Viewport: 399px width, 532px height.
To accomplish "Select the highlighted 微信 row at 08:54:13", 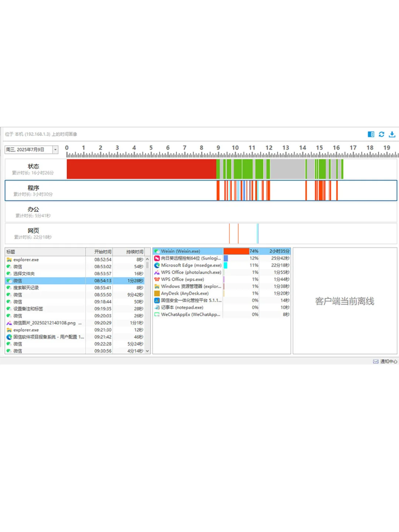I will pos(75,281).
